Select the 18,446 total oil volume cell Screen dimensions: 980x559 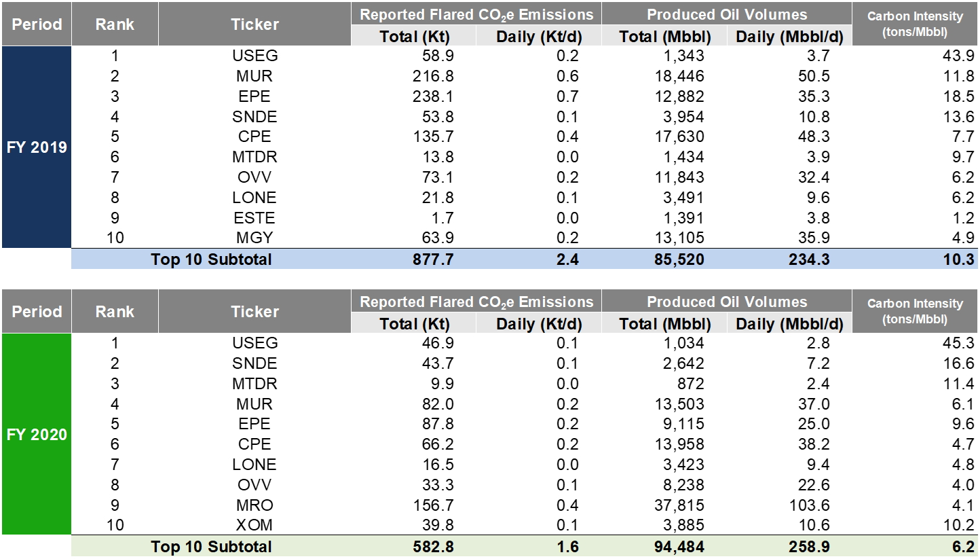[x=681, y=76]
